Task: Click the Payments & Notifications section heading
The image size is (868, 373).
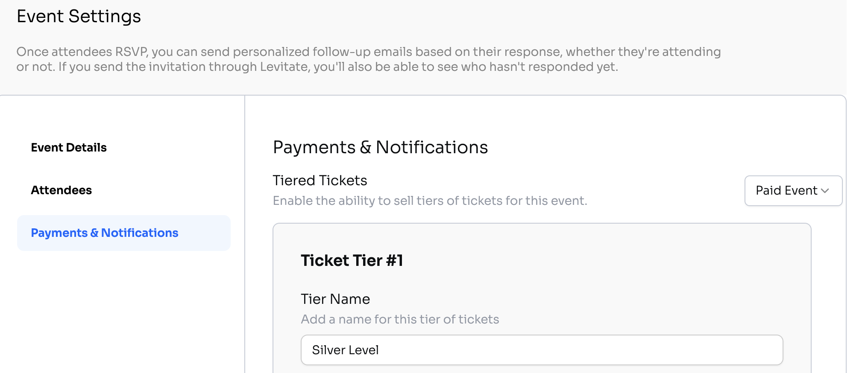Action: (380, 147)
